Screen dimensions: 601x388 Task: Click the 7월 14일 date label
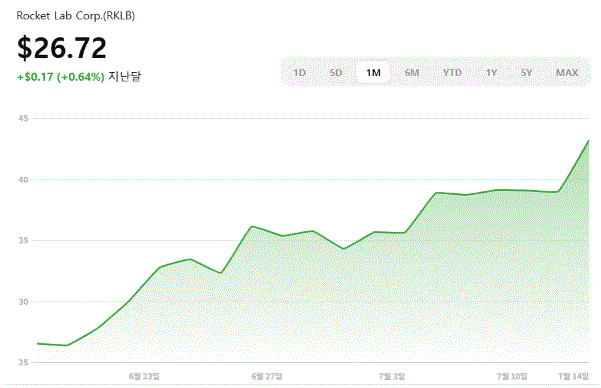[x=573, y=376]
